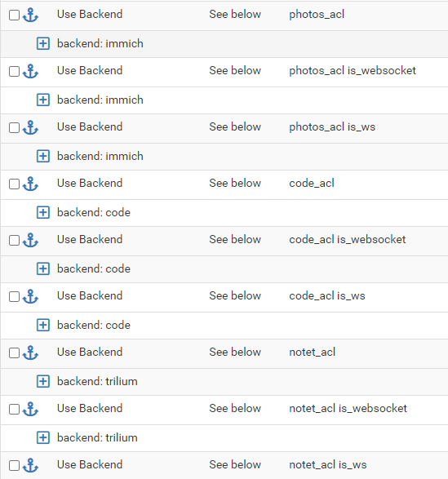Click the anchor icon on code_acl row
Screen dimensions: 448x479
coord(30,184)
